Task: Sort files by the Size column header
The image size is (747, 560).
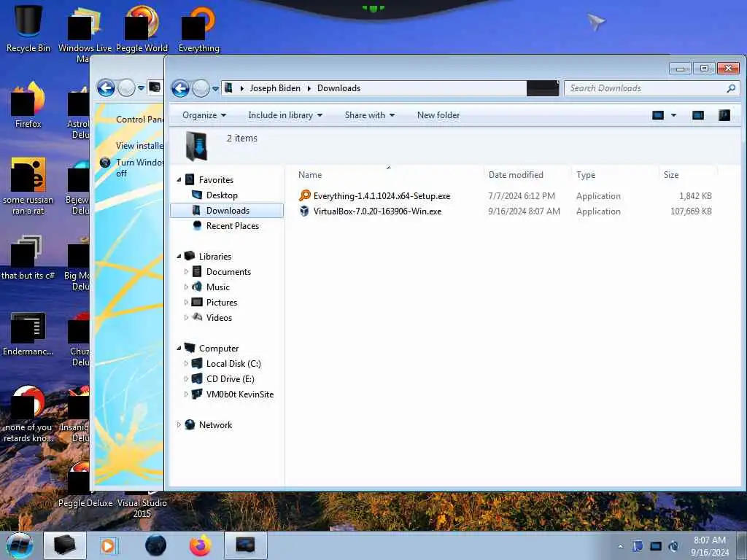Action: coord(687,175)
